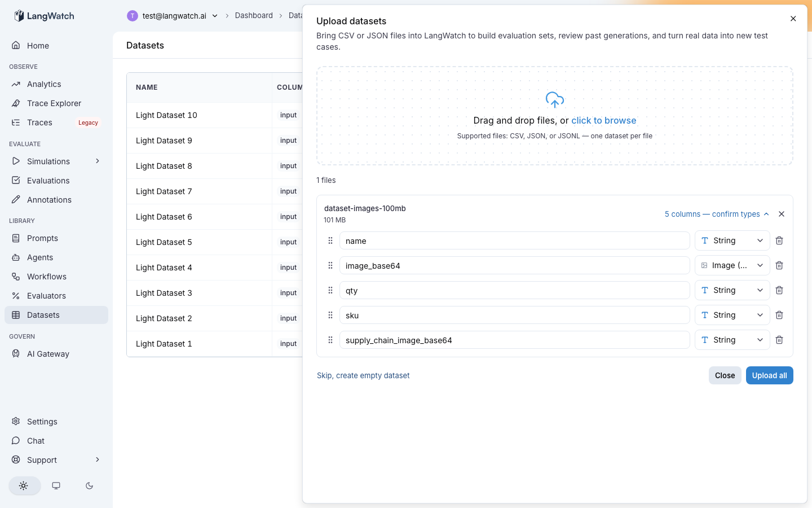Viewport: 812px width, 508px height.
Task: Delete the name column
Action: 779,240
